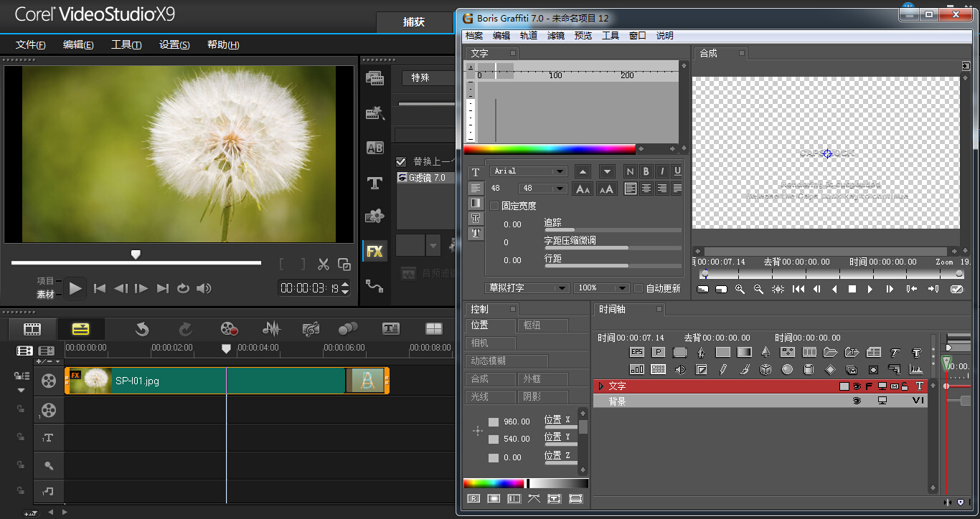Toggle Italic text style button
Screen dimensions: 980x519
click(x=661, y=171)
